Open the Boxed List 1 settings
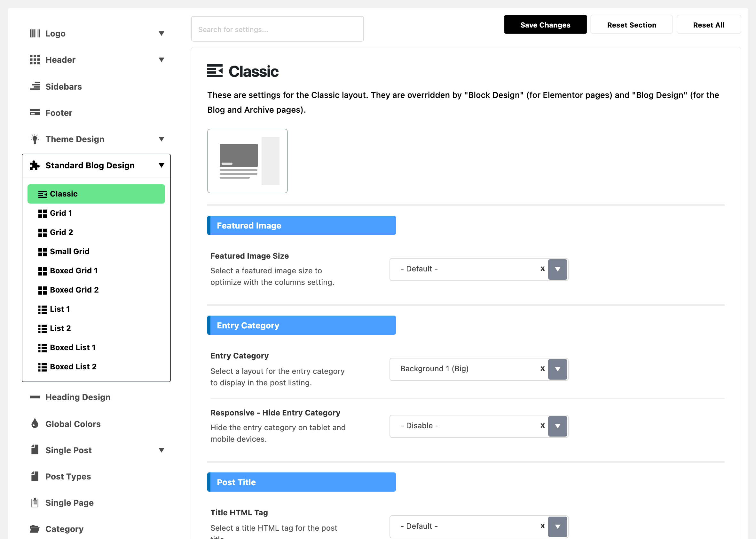This screenshot has height=539, width=756. click(96, 348)
